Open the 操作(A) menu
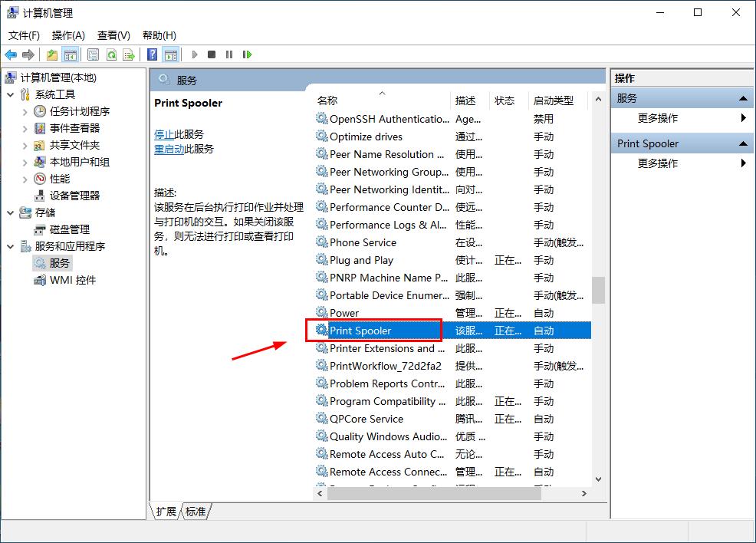756x543 pixels. [67, 35]
